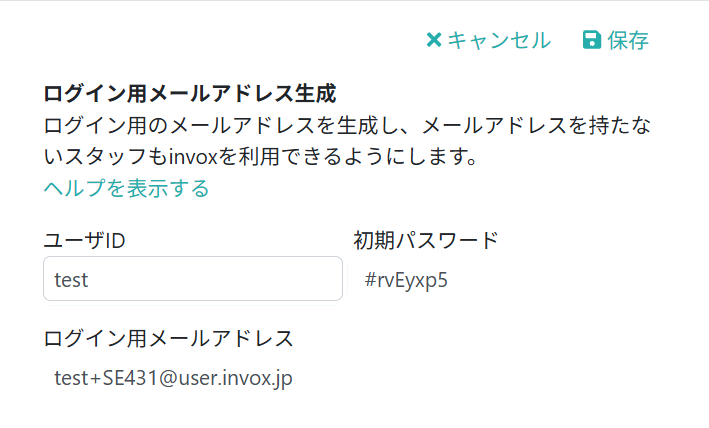Click the user.invox.jp domain part of the email
The width and height of the screenshot is (709, 428).
(x=236, y=378)
